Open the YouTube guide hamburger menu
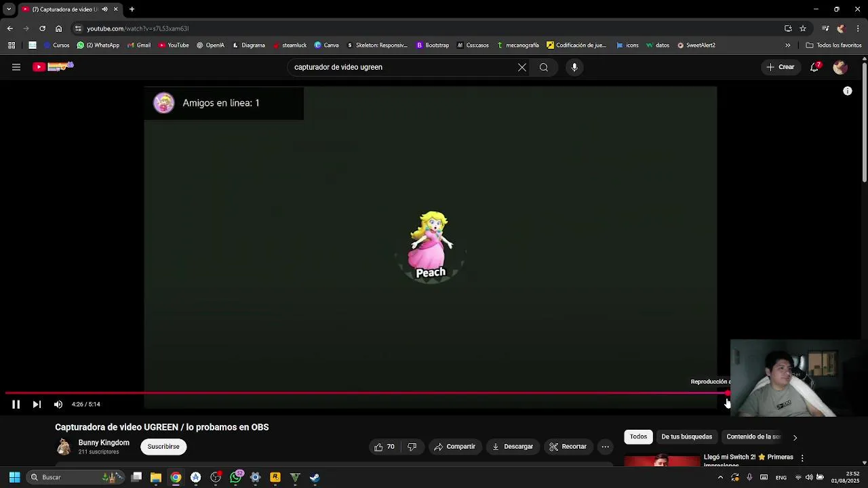The image size is (868, 488). coord(16,67)
